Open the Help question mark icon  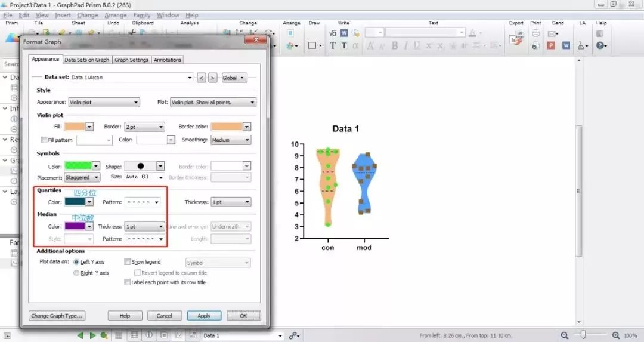coord(600,45)
